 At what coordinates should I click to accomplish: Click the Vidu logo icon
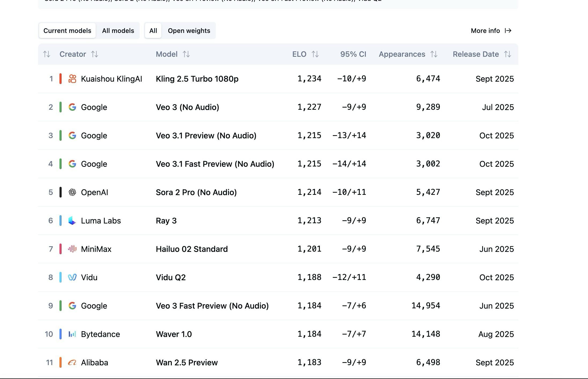[x=72, y=277]
